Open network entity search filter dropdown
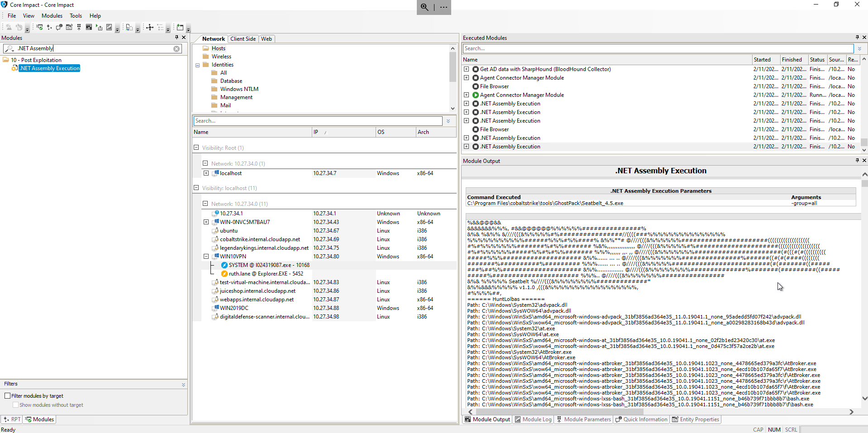 [448, 121]
